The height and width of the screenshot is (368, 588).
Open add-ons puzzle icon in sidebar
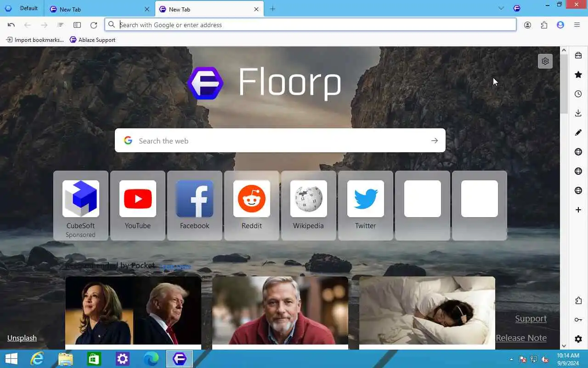click(578, 301)
